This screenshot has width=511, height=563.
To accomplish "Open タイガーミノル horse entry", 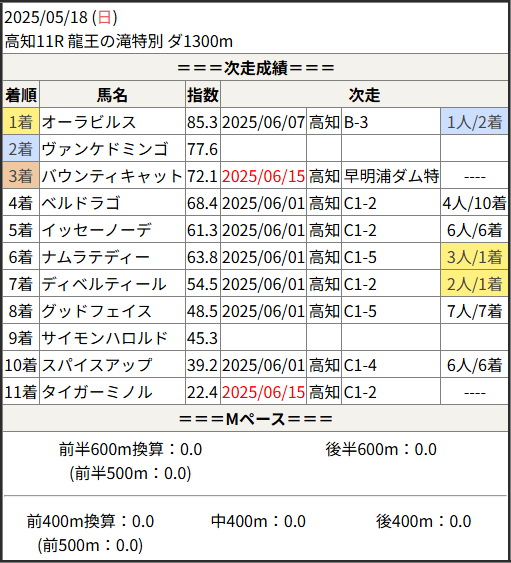I will click(97, 392).
